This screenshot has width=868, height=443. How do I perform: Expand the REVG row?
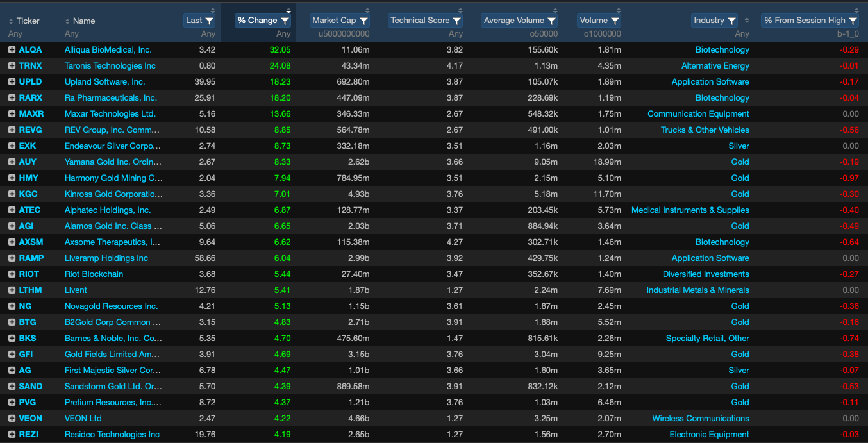(x=12, y=130)
